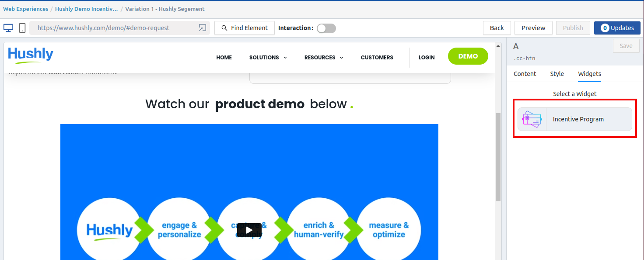
Task: Switch to the Widgets tab
Action: (x=589, y=74)
